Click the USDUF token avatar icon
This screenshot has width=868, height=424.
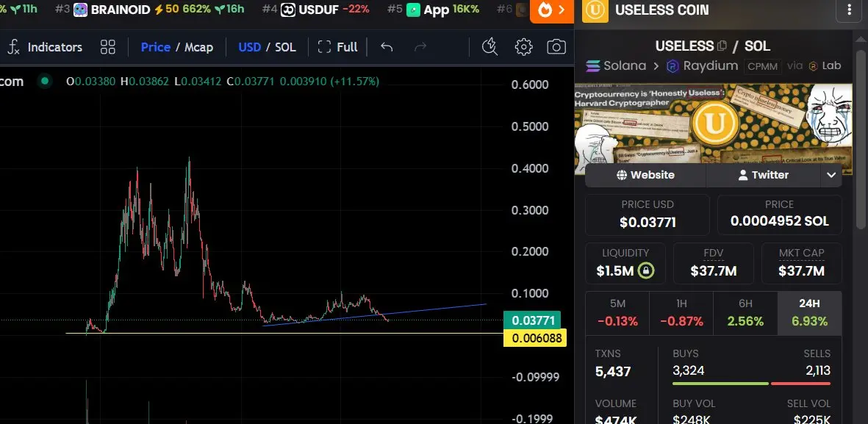pyautogui.click(x=288, y=10)
